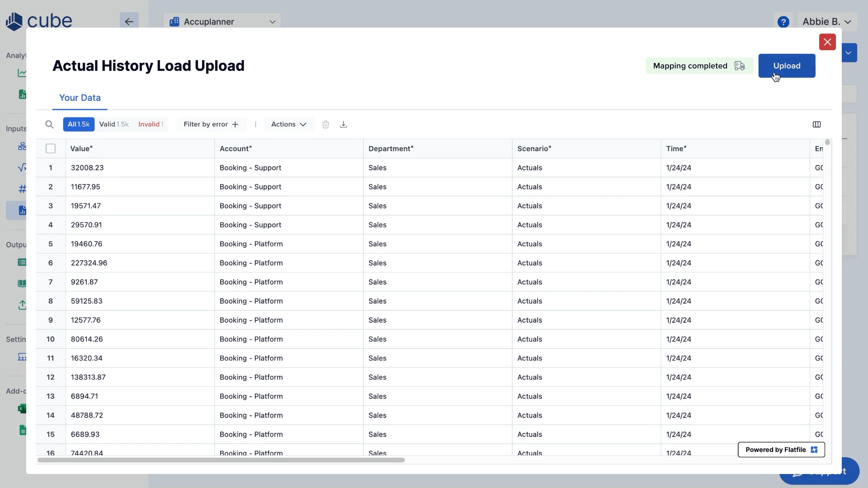
Task: Click value cell 32008.23
Action: (140, 168)
